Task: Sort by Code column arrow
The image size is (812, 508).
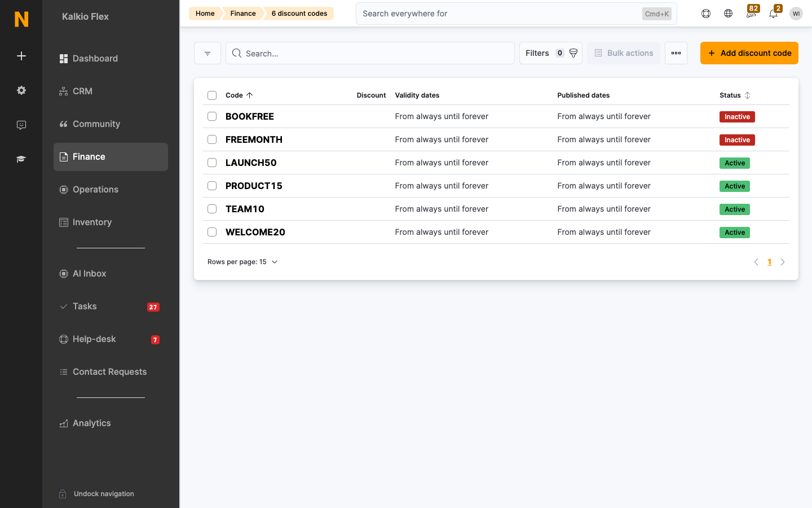Action: click(250, 95)
